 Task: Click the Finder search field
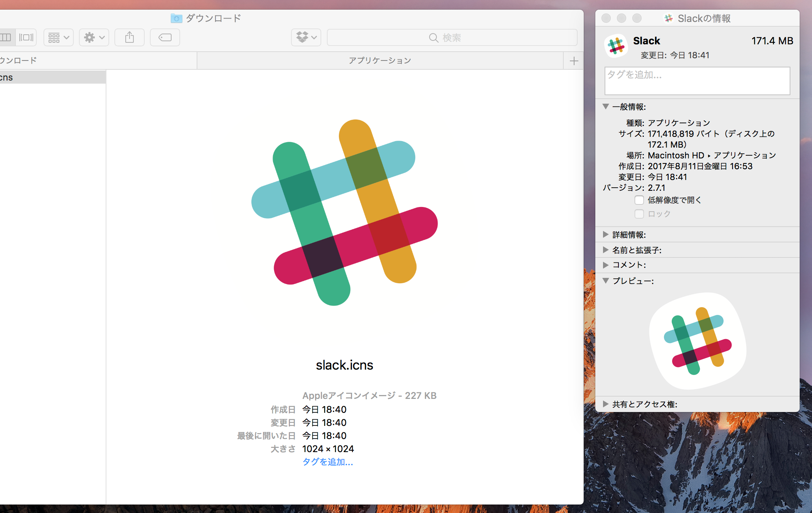point(452,37)
